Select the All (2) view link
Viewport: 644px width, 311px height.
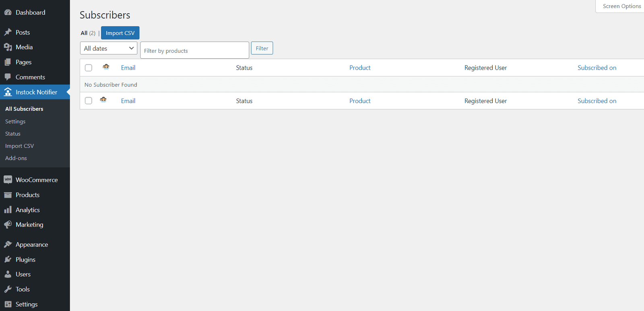tap(88, 33)
